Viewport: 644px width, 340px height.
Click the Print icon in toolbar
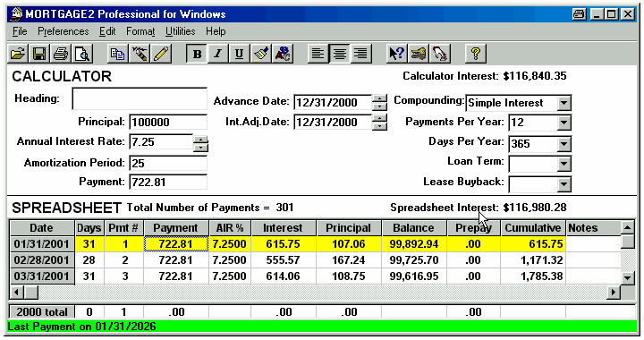click(x=61, y=54)
